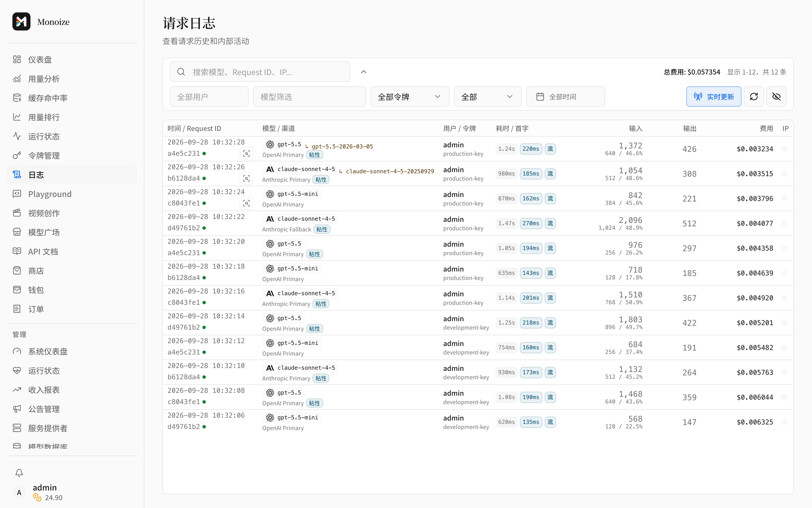Open the 全部 status dropdown
The width and height of the screenshot is (812, 508).
(487, 97)
